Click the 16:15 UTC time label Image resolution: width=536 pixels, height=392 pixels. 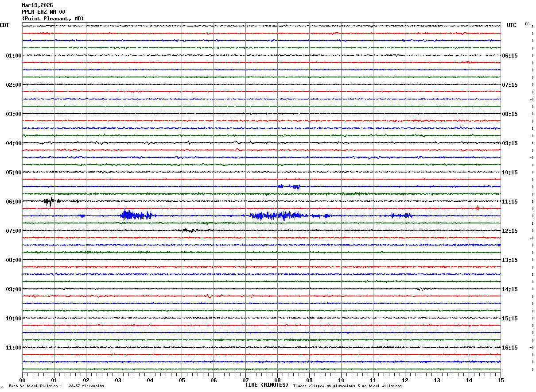[509, 348]
